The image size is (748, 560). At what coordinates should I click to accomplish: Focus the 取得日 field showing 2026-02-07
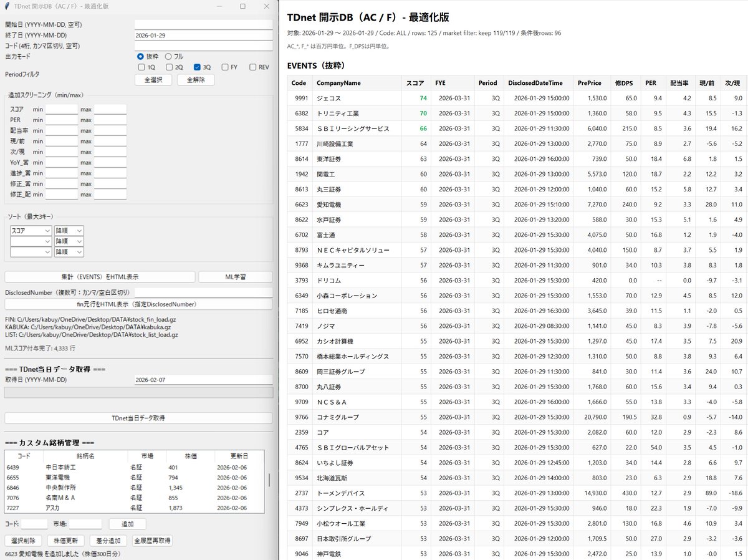click(x=204, y=379)
